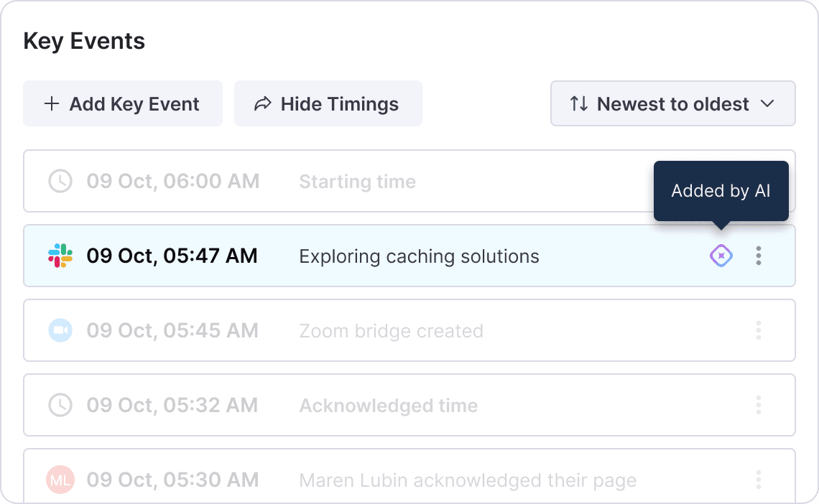
Task: Click the share arrow icon in Hide Timings
Action: (x=263, y=103)
